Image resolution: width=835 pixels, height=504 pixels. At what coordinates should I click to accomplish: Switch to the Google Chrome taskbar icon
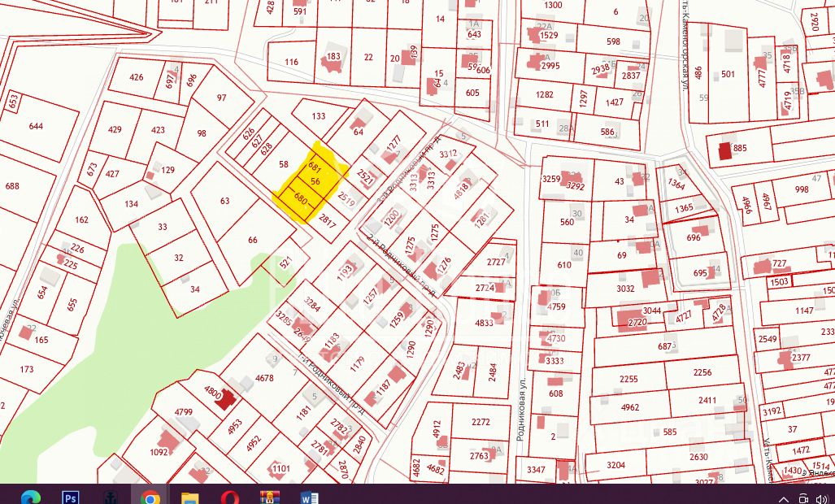(150, 497)
